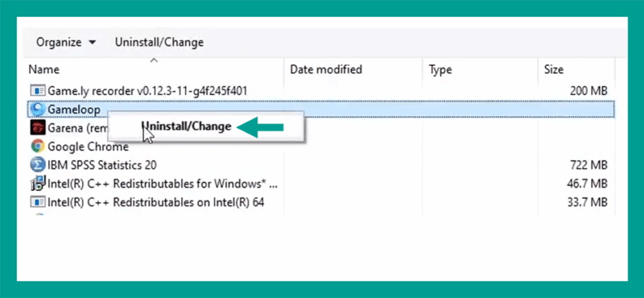Screen dimensions: 644x298
Task: Click Uninstall/Change in the toolbar
Action: (159, 43)
